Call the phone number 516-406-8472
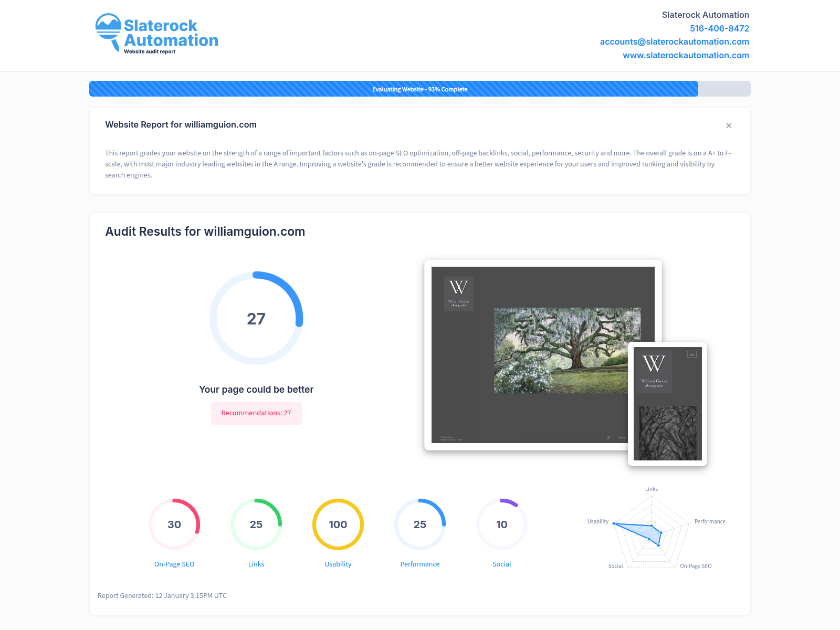Viewport: 840px width, 630px height. [719, 28]
